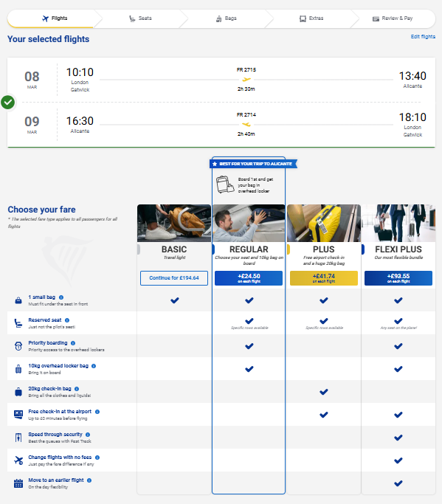Viewport: 442px width, 504px height.
Task: Click the green selected-flights checkmark badge
Action: click(7, 103)
